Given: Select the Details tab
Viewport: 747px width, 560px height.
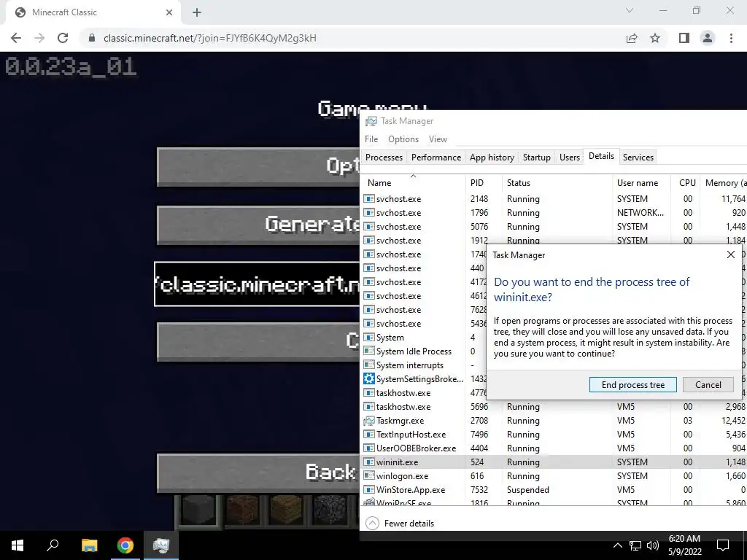Looking at the screenshot, I should [x=601, y=156].
